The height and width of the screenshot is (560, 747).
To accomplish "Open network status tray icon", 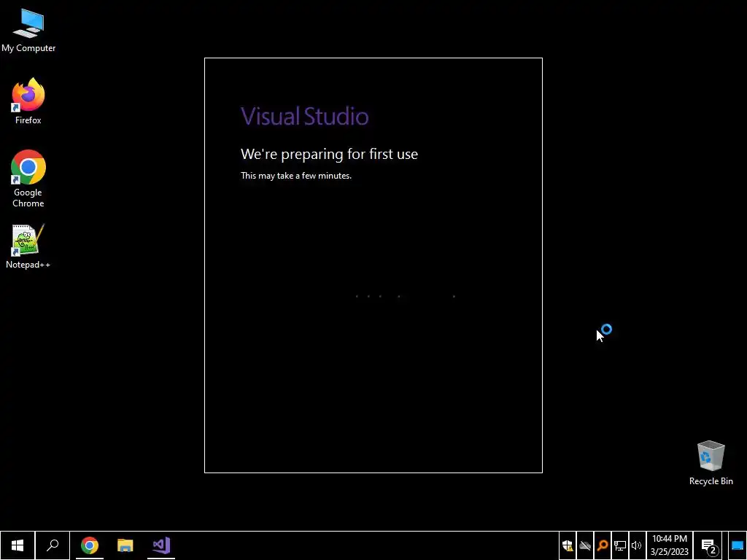I will [x=620, y=545].
